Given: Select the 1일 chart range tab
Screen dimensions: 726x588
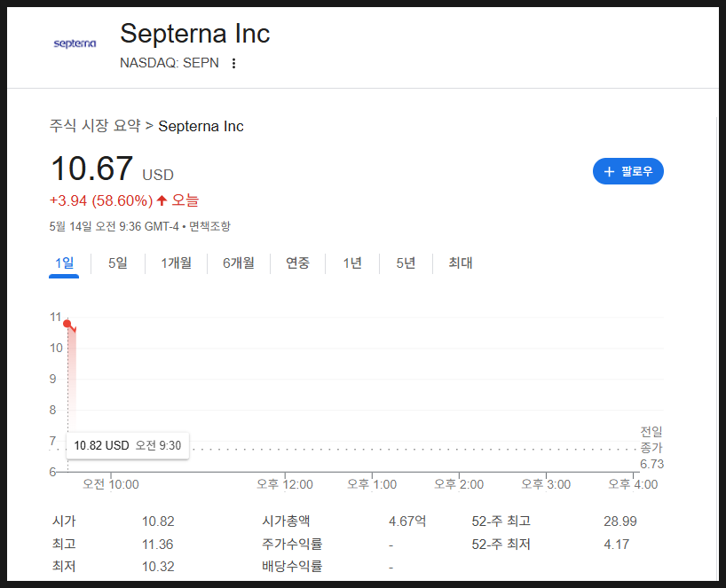Looking at the screenshot, I should [x=64, y=263].
